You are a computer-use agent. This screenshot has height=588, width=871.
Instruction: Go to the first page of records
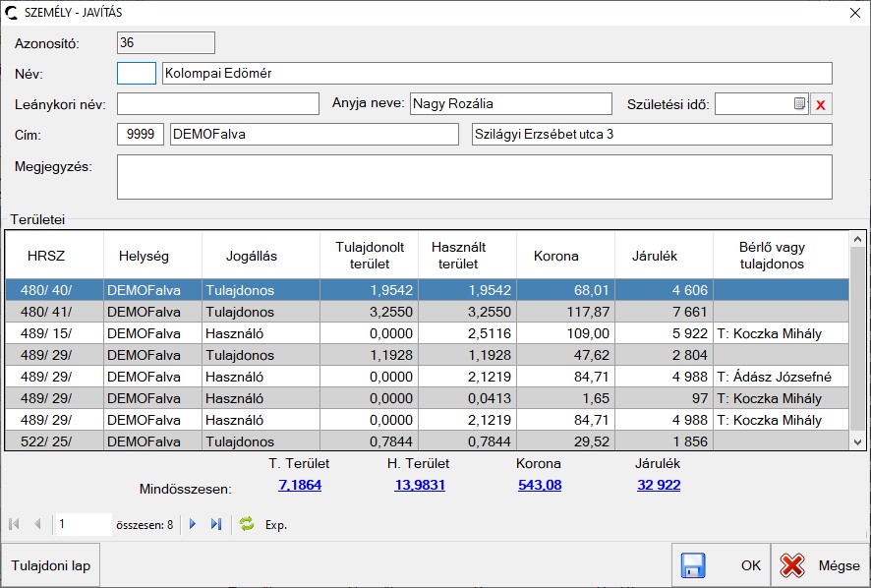15,524
